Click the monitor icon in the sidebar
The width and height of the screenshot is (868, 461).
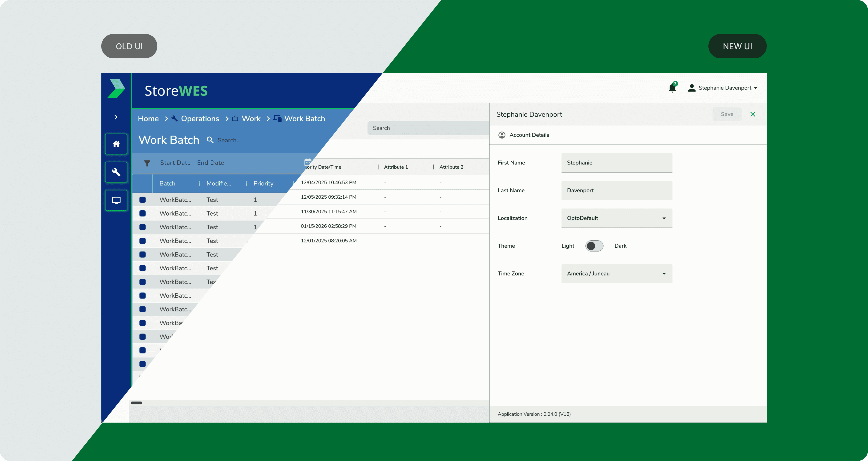[116, 200]
